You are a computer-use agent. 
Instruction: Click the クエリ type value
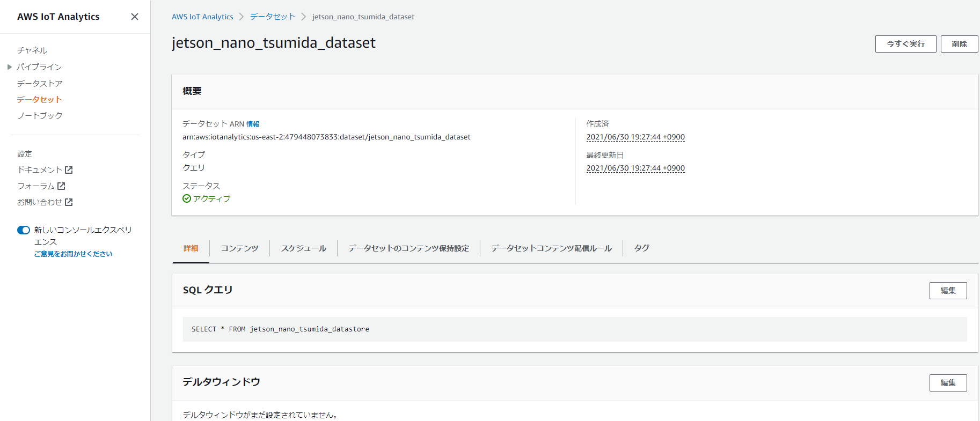click(x=194, y=168)
